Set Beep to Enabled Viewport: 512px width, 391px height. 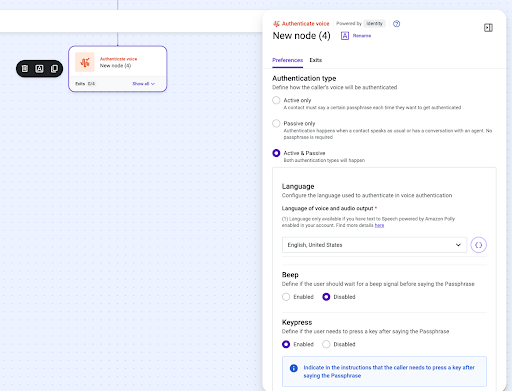tap(286, 297)
